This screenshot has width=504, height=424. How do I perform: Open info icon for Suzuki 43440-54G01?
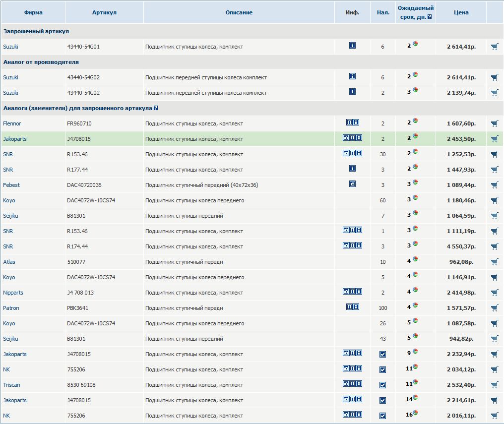[352, 46]
